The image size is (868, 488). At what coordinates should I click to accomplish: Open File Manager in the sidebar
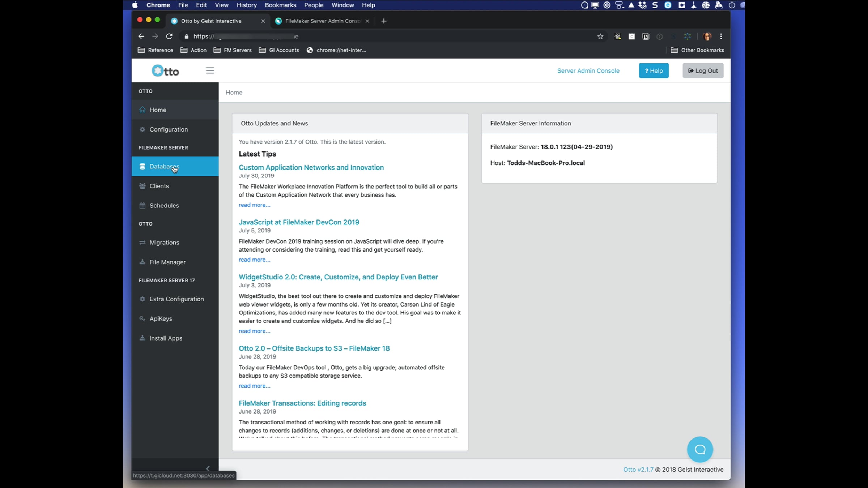175,262
